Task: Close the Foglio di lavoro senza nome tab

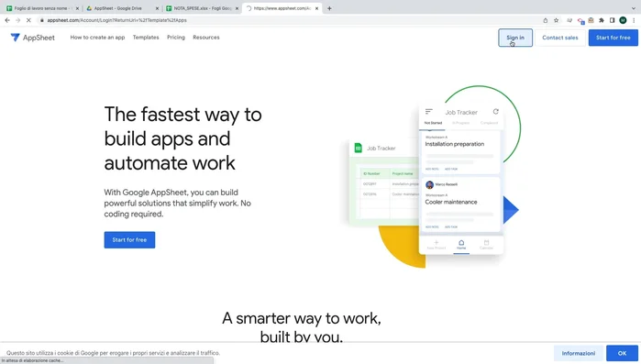Action: 77,8
